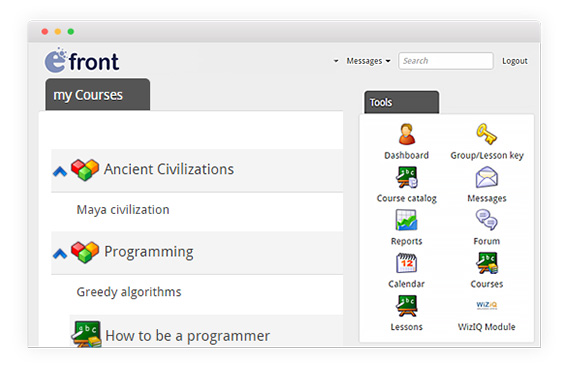
Task: Focus the Search input field
Action: coord(446,61)
